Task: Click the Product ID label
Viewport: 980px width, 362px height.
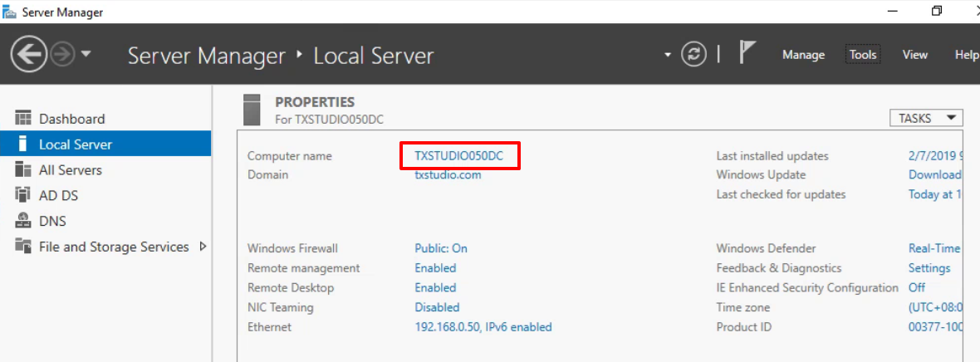Action: coord(744,326)
